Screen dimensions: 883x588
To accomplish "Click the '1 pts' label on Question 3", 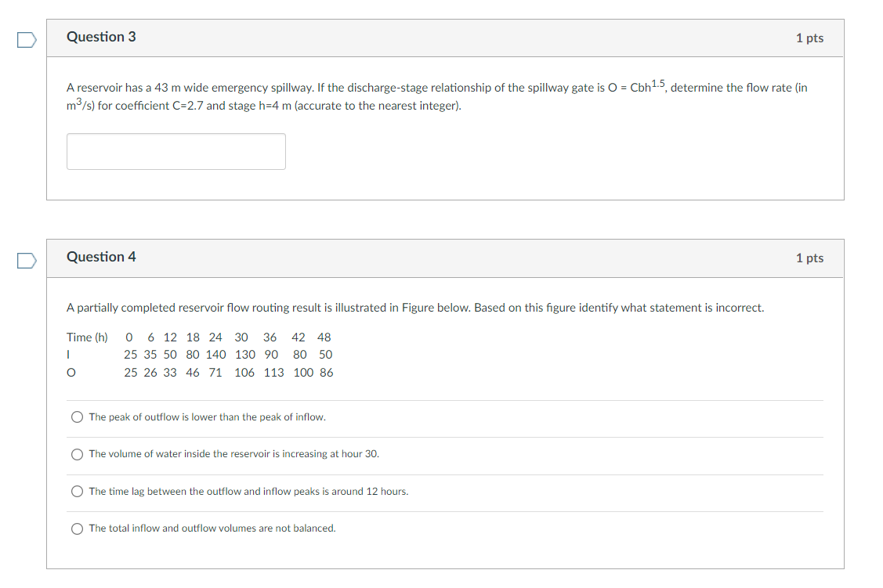I will coord(810,37).
